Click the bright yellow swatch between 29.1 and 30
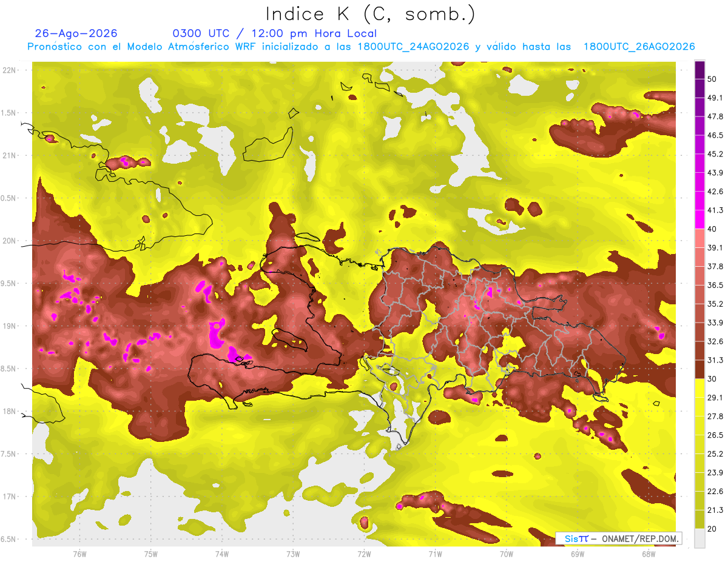This screenshot has width=728, height=562. (x=699, y=389)
